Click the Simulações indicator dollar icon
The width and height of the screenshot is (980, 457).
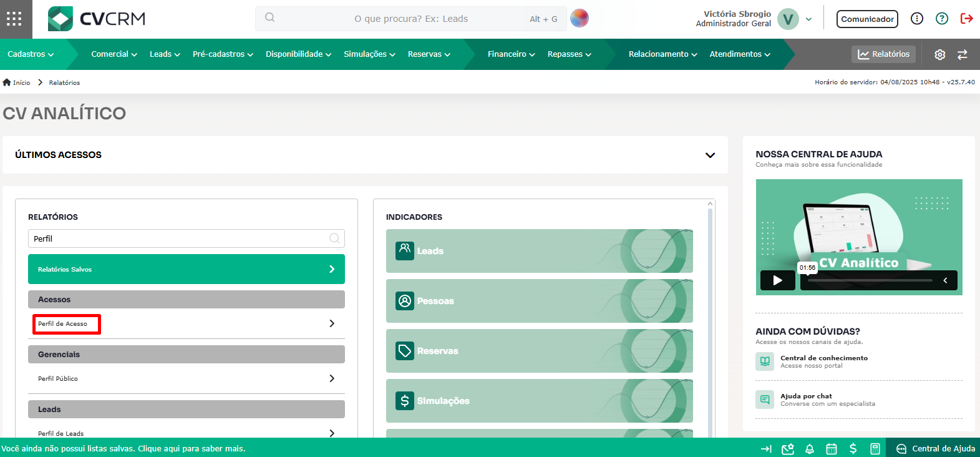click(x=405, y=400)
